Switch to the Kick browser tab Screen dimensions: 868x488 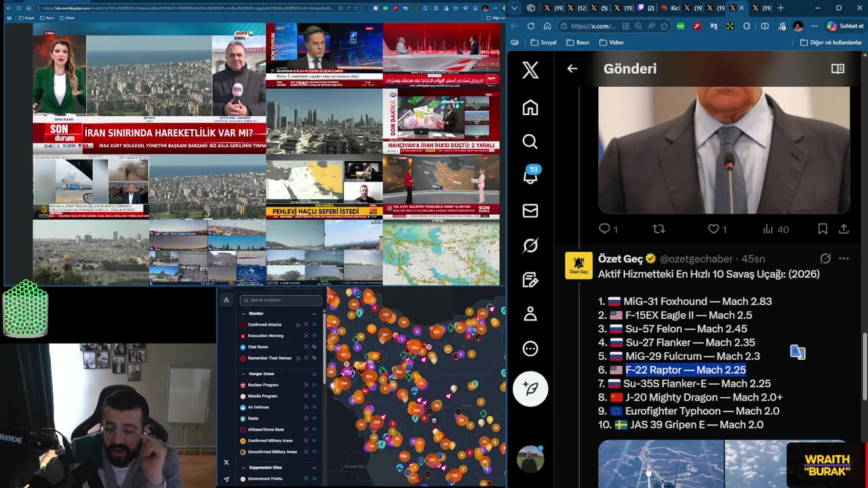coord(670,8)
